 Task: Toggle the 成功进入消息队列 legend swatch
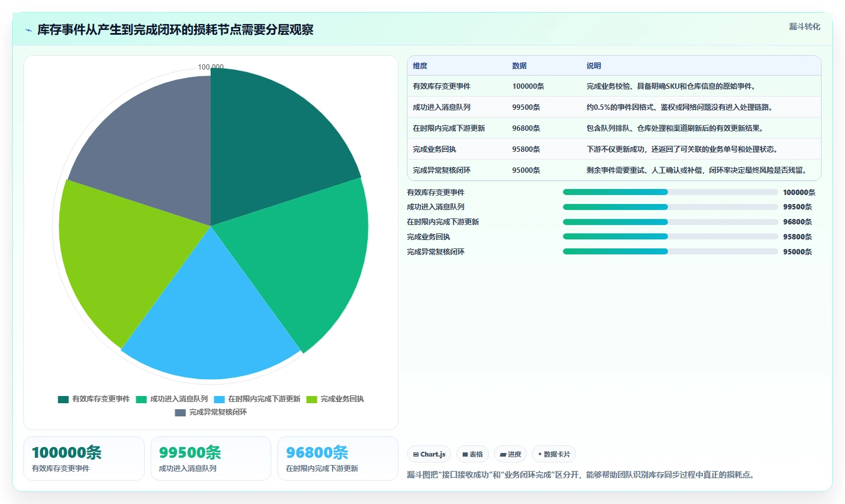point(141,399)
